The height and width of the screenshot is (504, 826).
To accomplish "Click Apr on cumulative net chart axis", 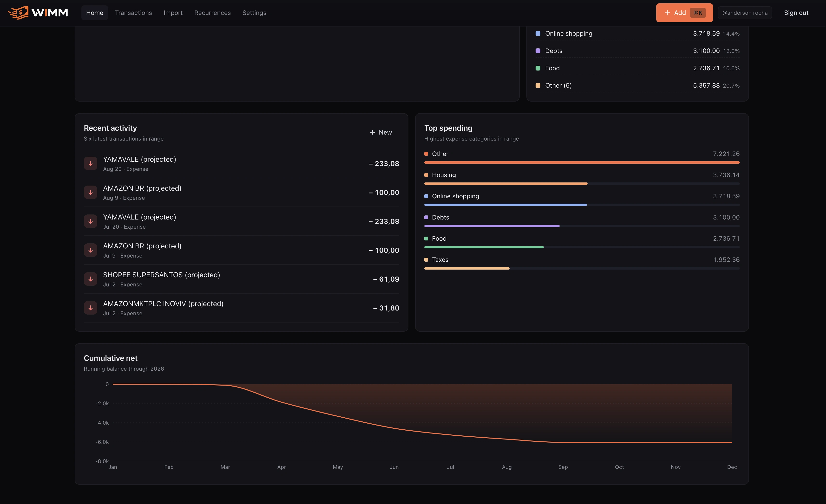I will click(x=281, y=467).
